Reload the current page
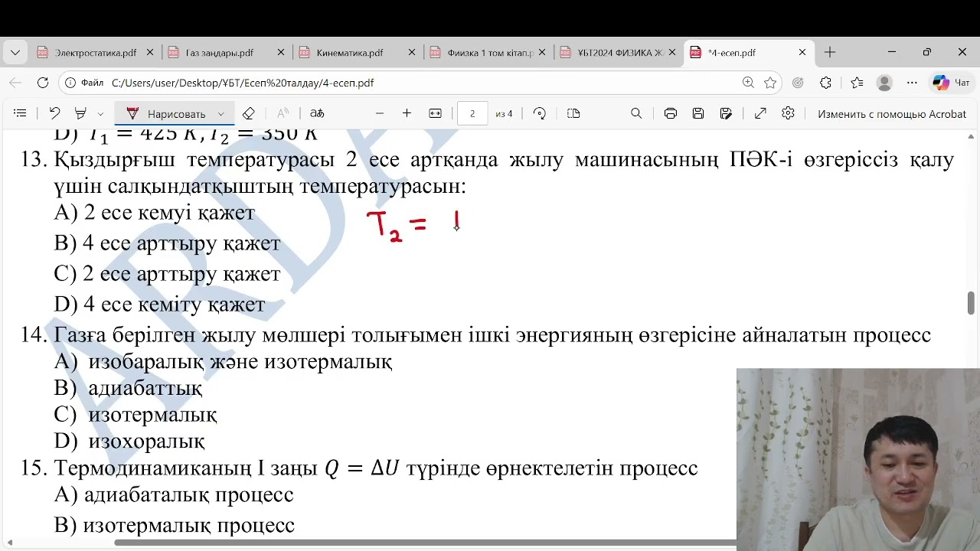Image resolution: width=980 pixels, height=551 pixels. [43, 83]
